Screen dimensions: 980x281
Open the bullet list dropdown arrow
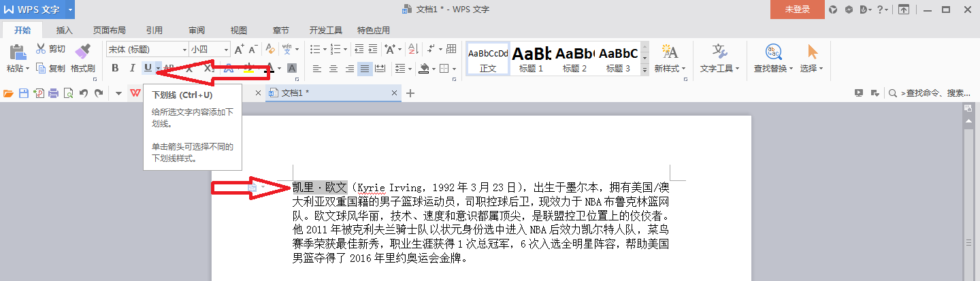point(323,49)
